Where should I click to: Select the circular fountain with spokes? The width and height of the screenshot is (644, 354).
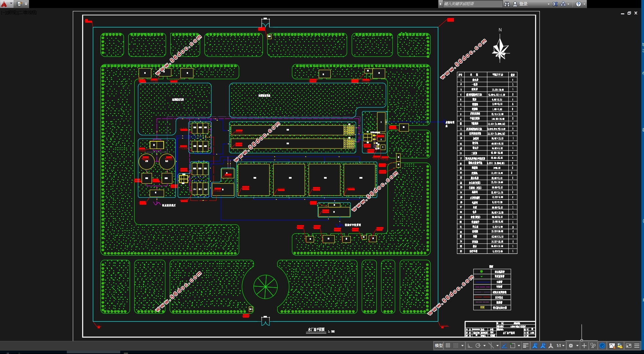point(266,287)
